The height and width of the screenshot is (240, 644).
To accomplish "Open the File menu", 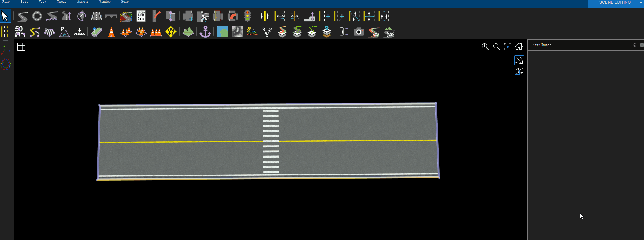I will 6,2.
